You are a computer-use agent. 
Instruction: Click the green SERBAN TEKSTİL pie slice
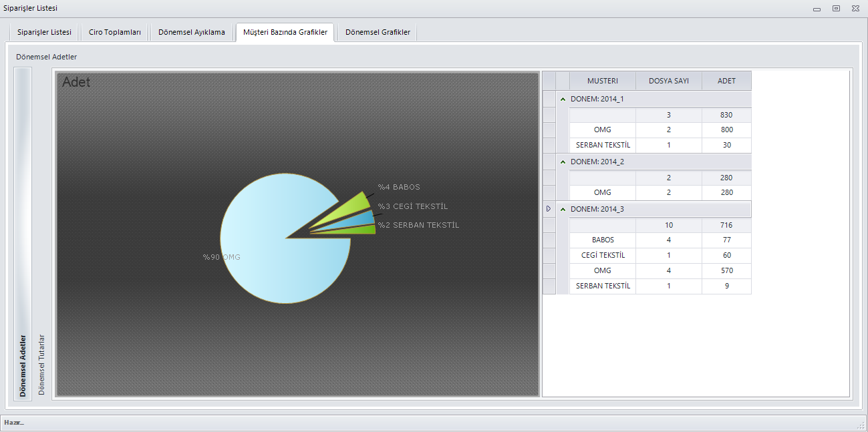[364, 230]
